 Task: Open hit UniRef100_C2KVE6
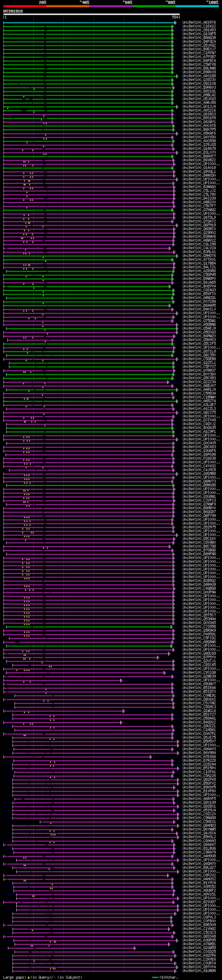(x=199, y=959)
